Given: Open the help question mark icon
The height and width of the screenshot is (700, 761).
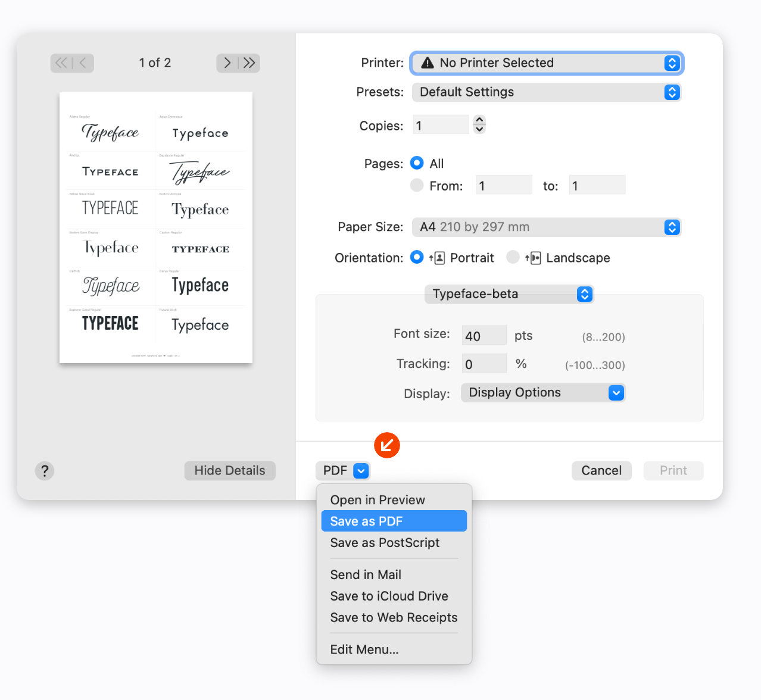Looking at the screenshot, I should click(x=45, y=471).
